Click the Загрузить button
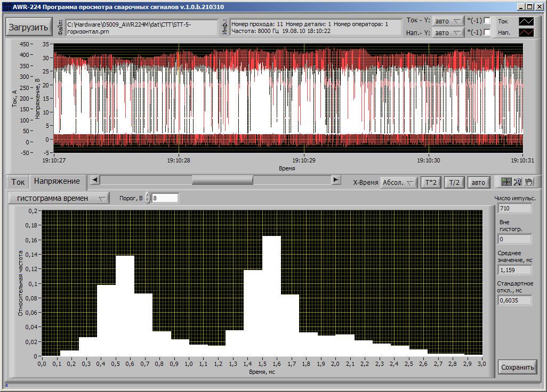The image size is (547, 392). click(28, 27)
